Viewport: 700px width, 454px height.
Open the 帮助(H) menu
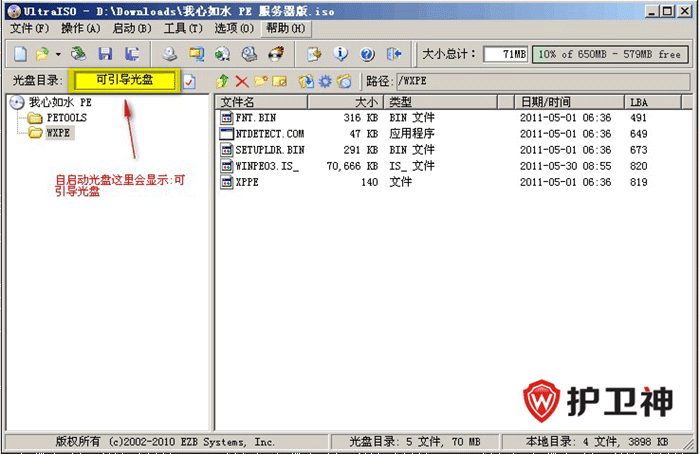pos(286,29)
